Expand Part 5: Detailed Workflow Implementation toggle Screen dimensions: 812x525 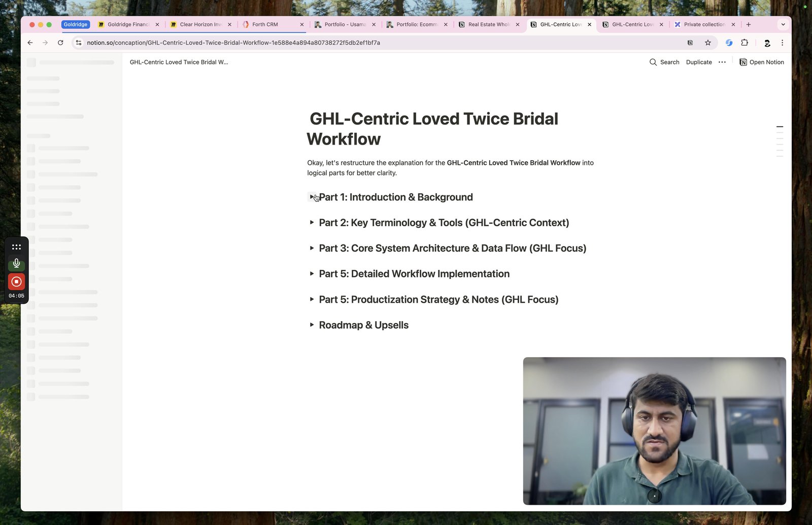click(x=312, y=273)
